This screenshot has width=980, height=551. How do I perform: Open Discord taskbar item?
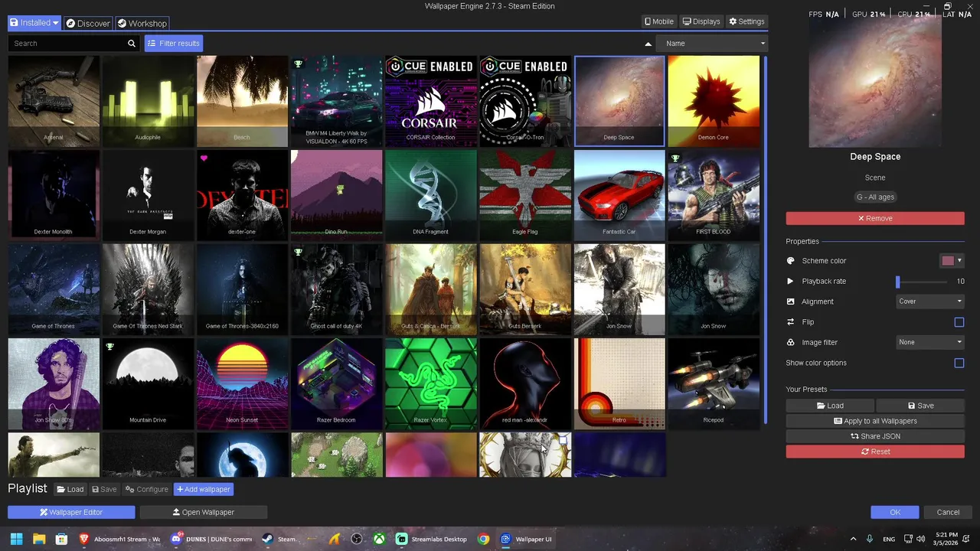(x=211, y=539)
